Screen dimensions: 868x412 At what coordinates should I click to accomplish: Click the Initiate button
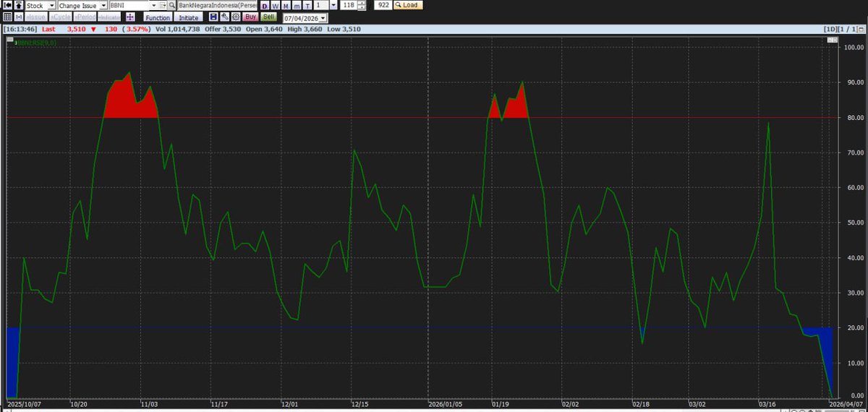189,17
